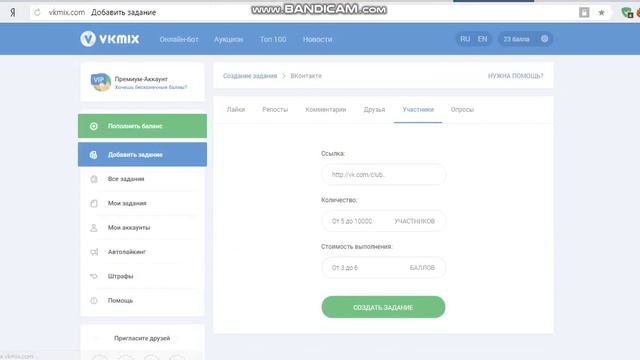Click the ВКонтакте breadcrumb

(x=306, y=76)
